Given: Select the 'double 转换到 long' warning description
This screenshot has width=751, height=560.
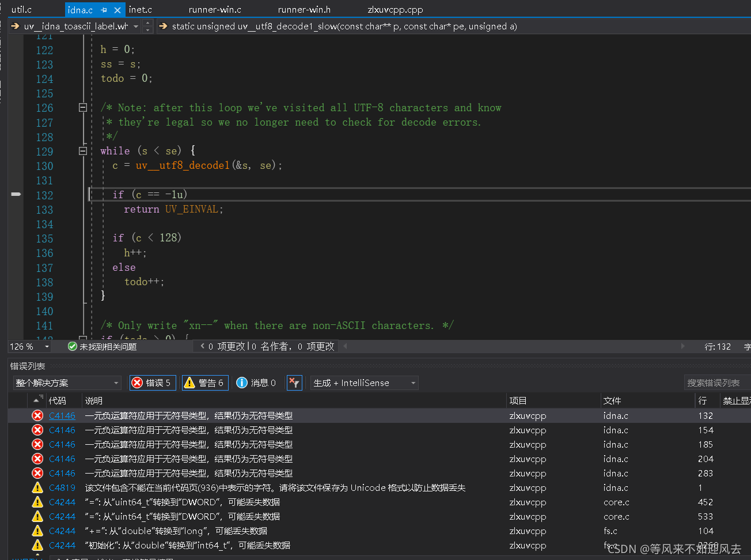Looking at the screenshot, I should (x=176, y=531).
